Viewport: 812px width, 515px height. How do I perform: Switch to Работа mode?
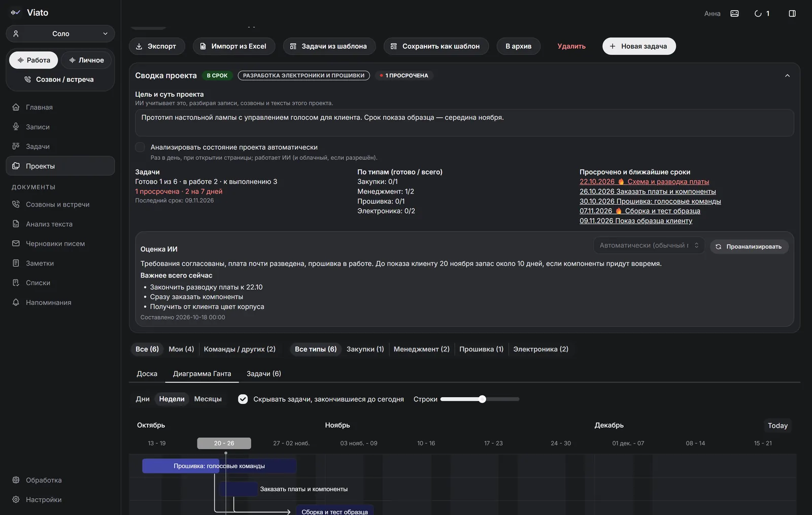[33, 60]
